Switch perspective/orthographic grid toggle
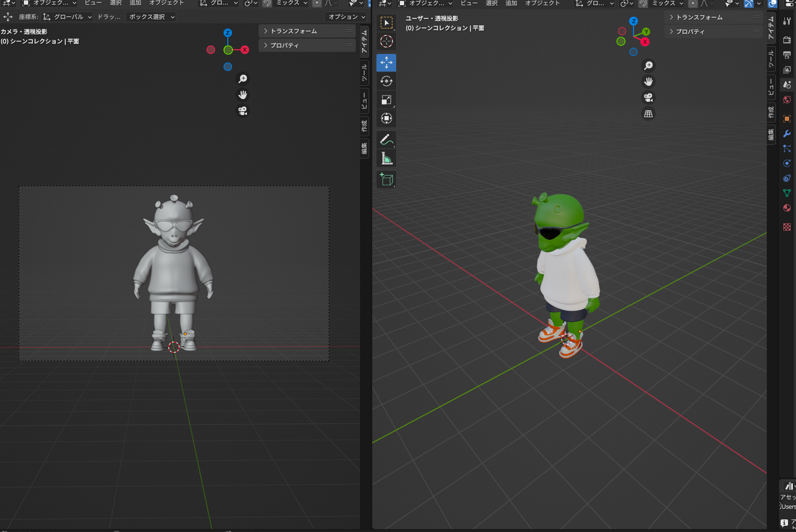 (648, 114)
